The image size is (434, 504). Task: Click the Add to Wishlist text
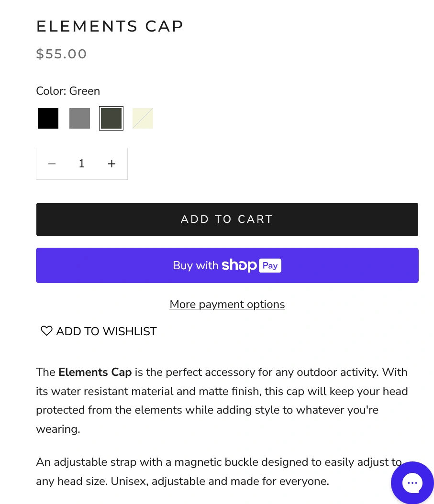click(106, 331)
